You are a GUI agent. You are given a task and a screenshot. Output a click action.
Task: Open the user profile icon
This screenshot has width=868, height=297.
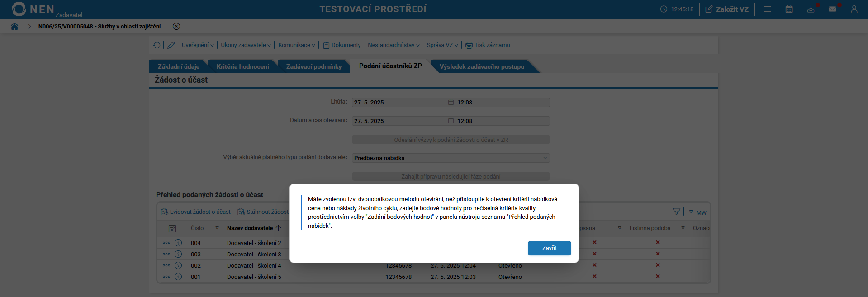(854, 9)
